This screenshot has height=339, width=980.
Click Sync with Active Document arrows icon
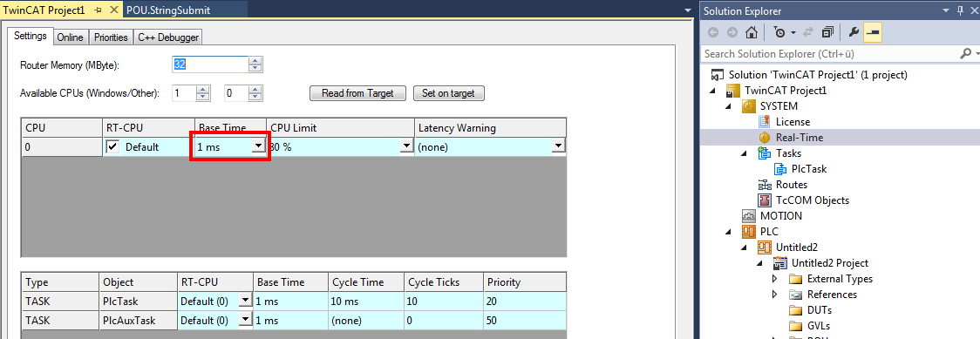pyautogui.click(x=809, y=32)
